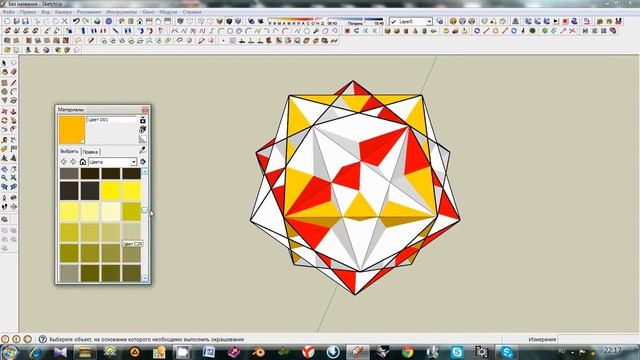Viewport: 640px width, 360px height.
Task: Set default material icon in Materials panel
Action: [142, 139]
